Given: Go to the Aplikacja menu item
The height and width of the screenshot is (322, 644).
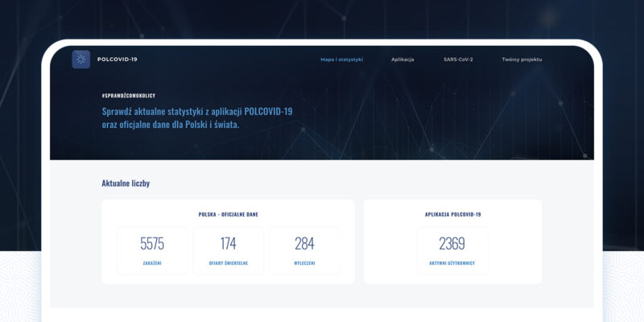Looking at the screenshot, I should tap(402, 60).
